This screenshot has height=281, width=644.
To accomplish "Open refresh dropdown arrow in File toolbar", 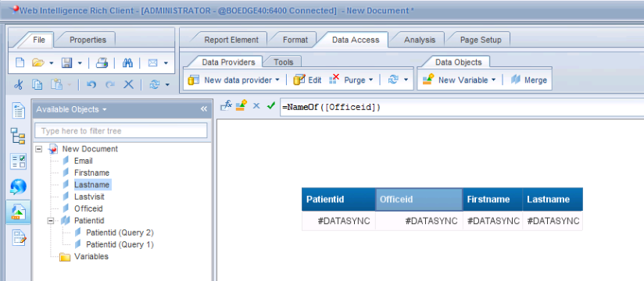I will tap(167, 85).
